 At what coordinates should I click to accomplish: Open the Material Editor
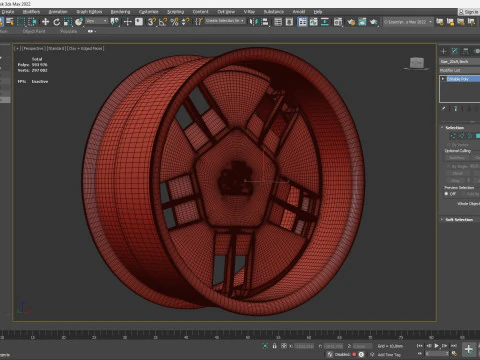point(338,22)
